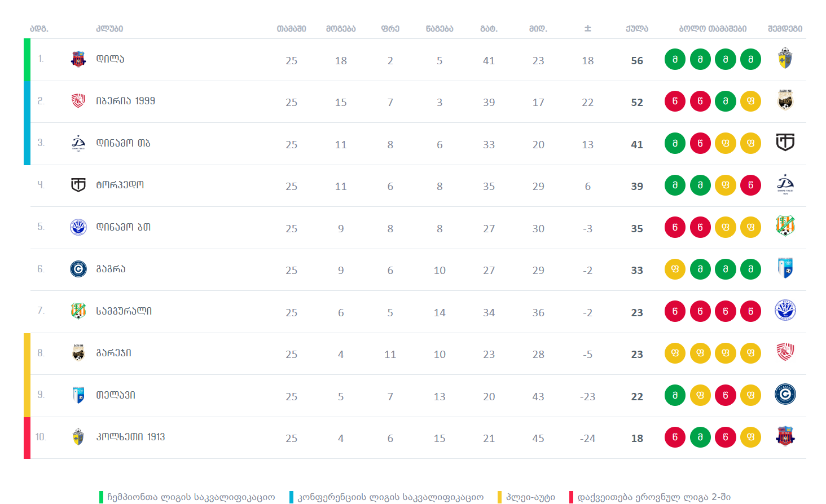This screenshot has height=504, width=826.
Task: Click the დილა club logo in first row
Action: (78, 59)
